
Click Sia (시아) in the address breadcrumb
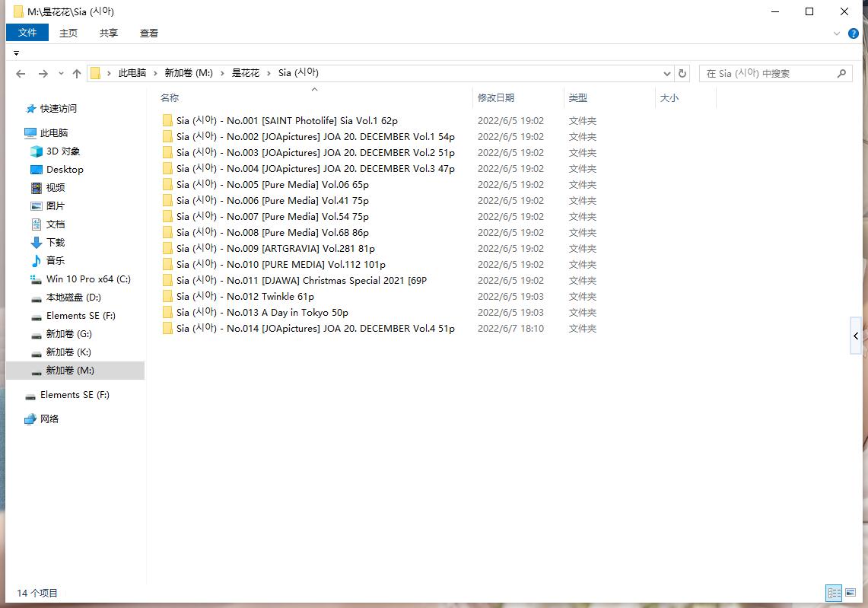298,73
